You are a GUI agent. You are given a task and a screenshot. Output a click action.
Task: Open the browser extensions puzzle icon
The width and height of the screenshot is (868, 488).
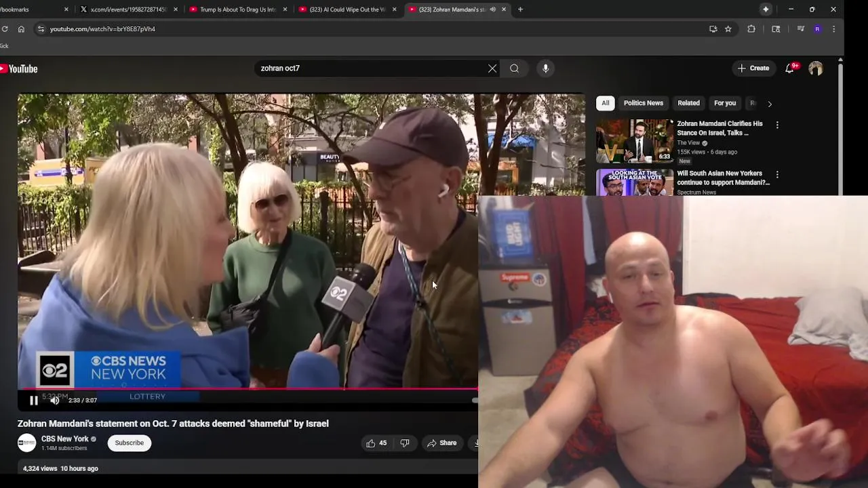[751, 29]
